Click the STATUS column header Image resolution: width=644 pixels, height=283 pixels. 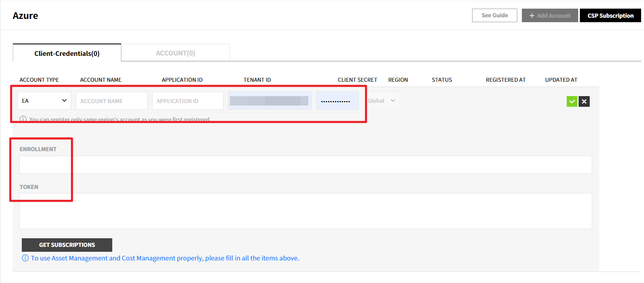pyautogui.click(x=442, y=80)
